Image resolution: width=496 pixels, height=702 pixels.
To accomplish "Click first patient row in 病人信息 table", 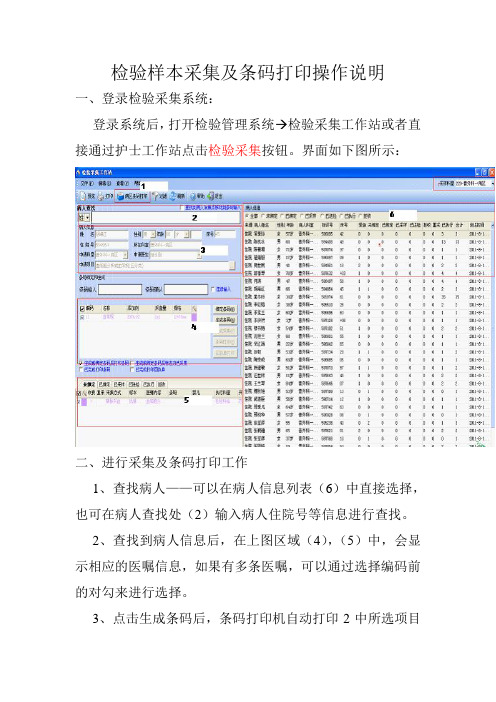I will tap(367, 234).
